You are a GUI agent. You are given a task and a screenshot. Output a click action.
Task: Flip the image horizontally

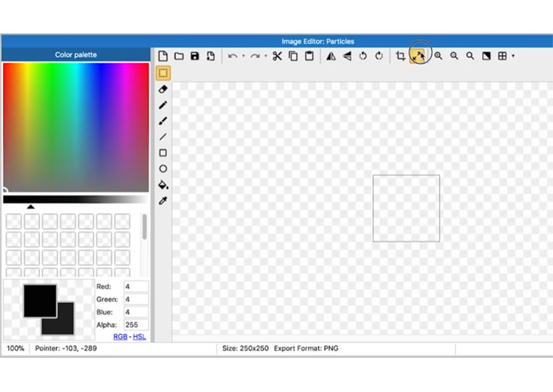pos(330,56)
